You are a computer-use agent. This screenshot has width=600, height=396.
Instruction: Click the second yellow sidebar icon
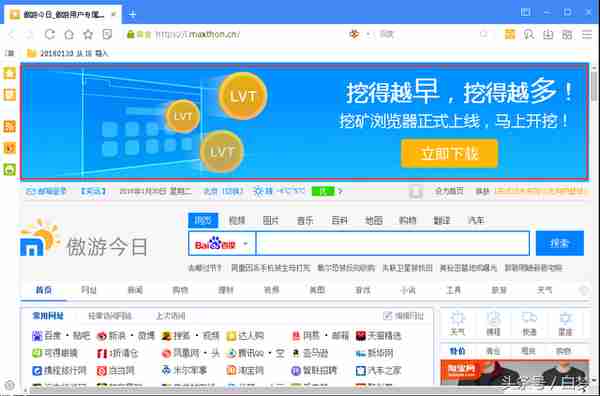coord(10,94)
